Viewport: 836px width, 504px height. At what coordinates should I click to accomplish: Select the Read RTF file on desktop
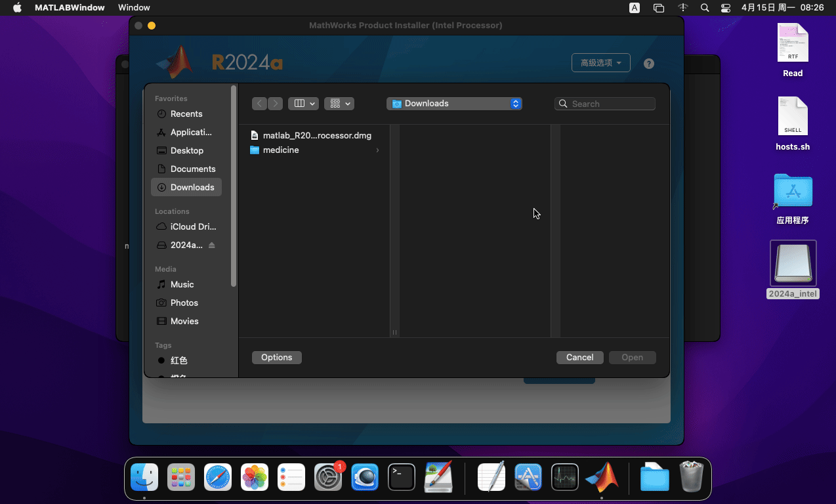point(793,51)
